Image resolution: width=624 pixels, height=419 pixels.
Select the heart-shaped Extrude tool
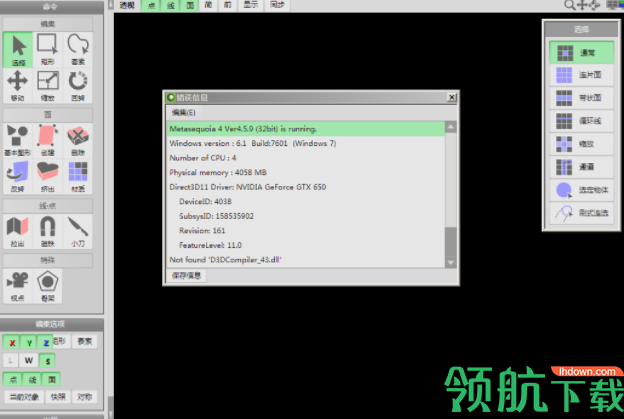tap(48, 176)
